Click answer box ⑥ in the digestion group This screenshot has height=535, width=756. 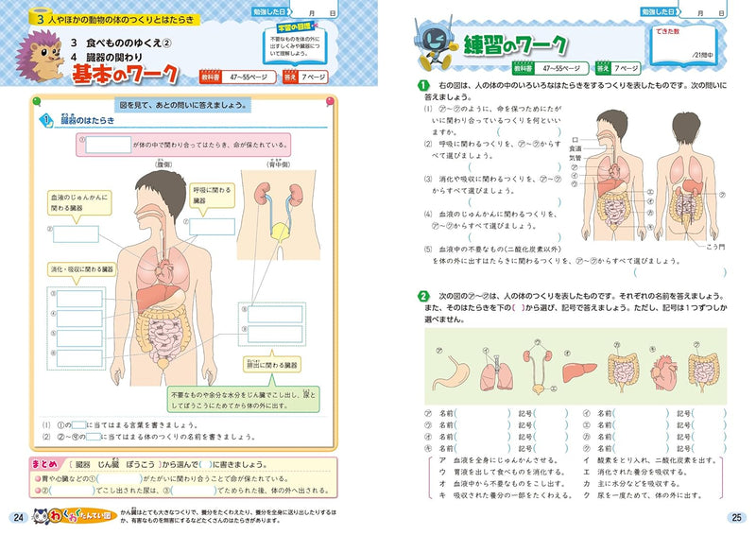79,358
